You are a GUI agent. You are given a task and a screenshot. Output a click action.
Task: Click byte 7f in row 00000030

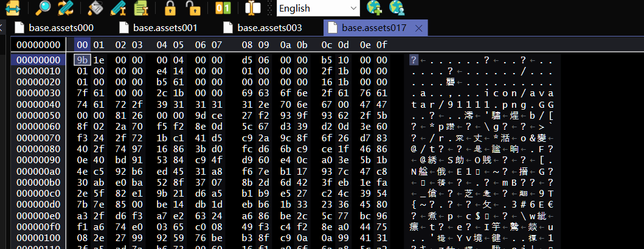(x=83, y=93)
